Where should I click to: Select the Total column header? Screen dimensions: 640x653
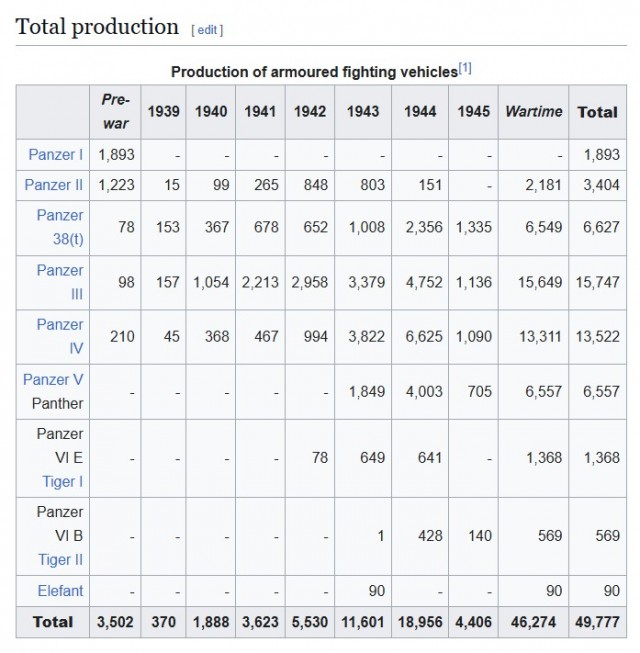coord(598,112)
